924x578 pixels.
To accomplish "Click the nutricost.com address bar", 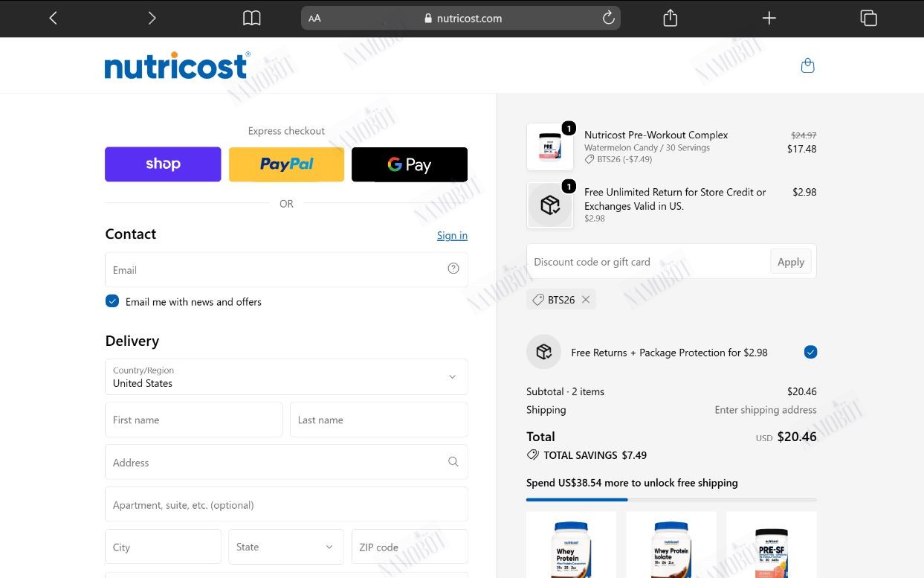I will click(x=461, y=18).
